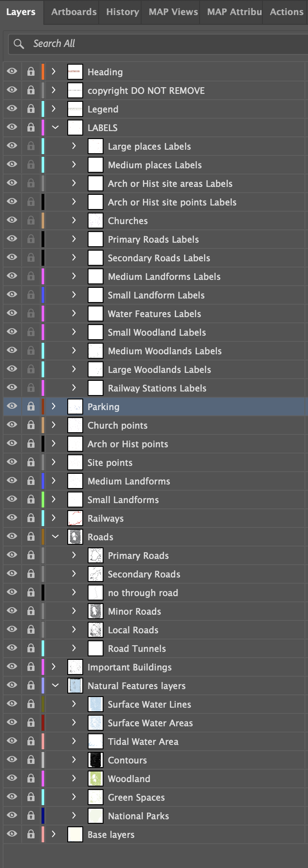Image resolution: width=308 pixels, height=868 pixels.
Task: Hide the Heading layer
Action: click(x=12, y=71)
